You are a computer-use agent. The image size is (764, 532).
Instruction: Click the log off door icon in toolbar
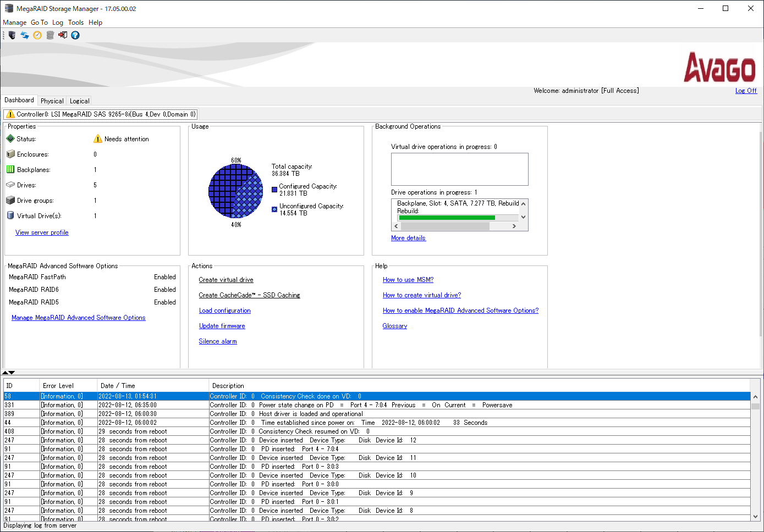point(63,35)
